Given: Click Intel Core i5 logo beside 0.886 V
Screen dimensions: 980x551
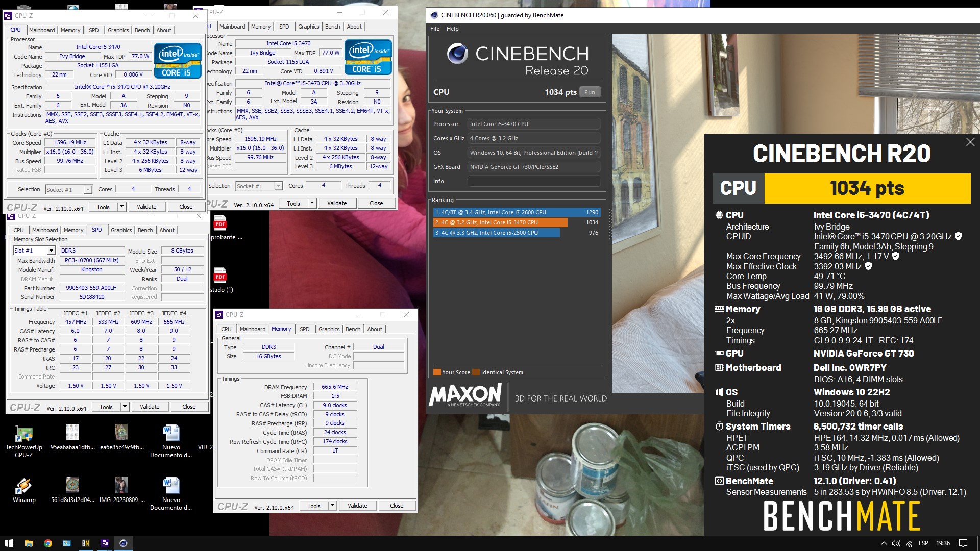Looking at the screenshot, I should coord(178,60).
